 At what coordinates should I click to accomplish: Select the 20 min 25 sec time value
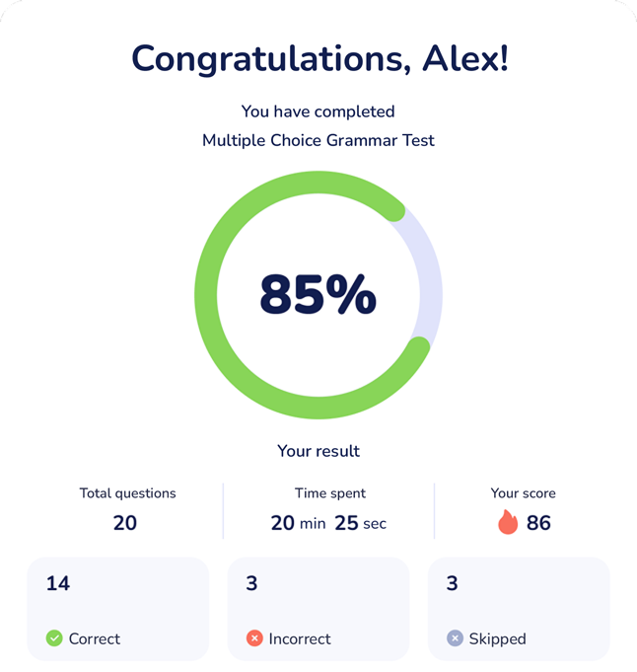pos(328,523)
